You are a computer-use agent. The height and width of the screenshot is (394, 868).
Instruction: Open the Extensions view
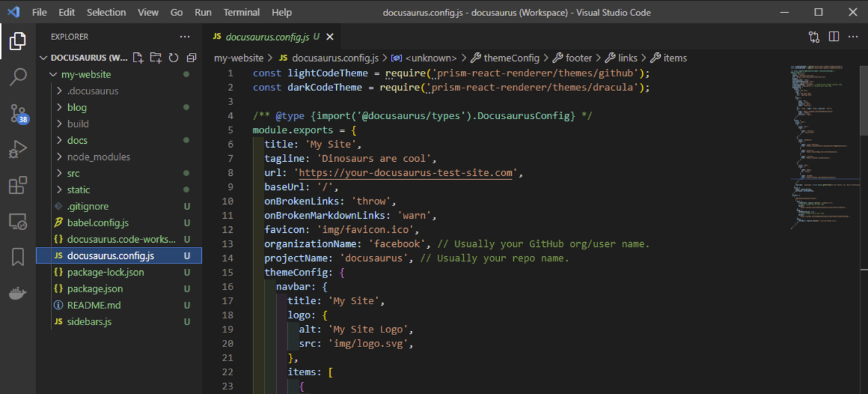(18, 185)
